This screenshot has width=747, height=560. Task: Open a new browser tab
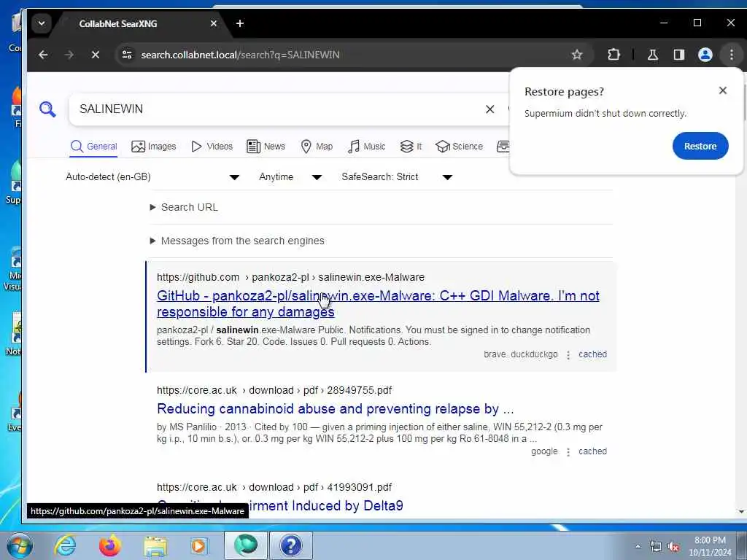click(239, 23)
